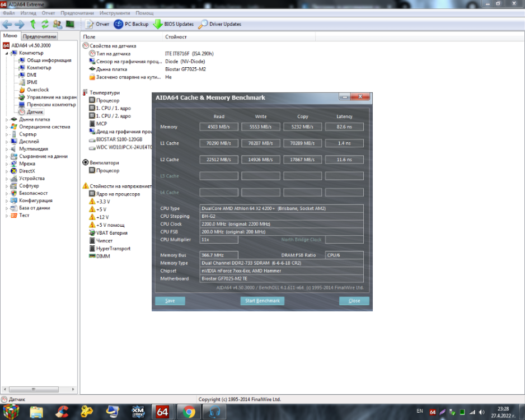Click the Memory Latency value 82.6 ns
This screenshot has width=525, height=420.
click(x=344, y=127)
